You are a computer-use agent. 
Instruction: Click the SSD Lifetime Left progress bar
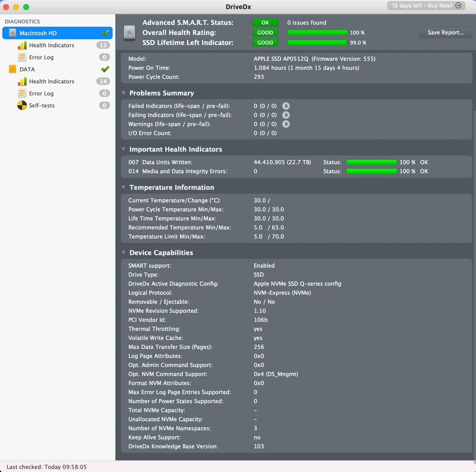317,43
